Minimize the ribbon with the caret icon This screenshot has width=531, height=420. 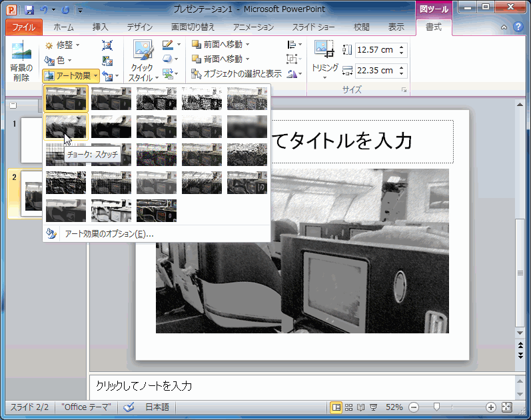[x=504, y=27]
